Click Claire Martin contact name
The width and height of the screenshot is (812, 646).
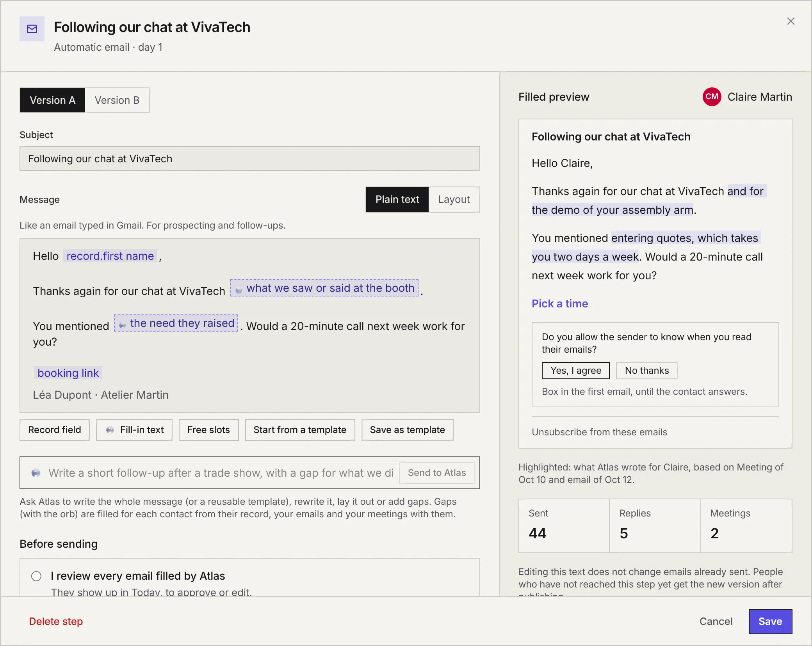coord(760,97)
